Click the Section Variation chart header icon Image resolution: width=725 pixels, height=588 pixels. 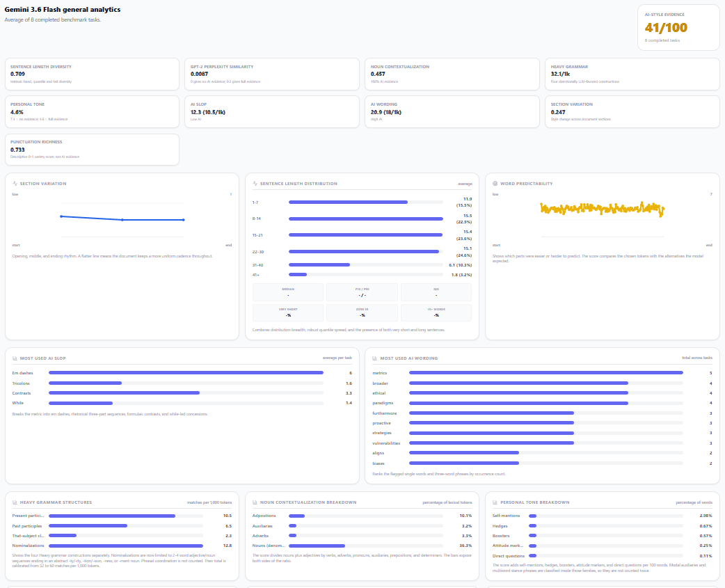point(15,184)
